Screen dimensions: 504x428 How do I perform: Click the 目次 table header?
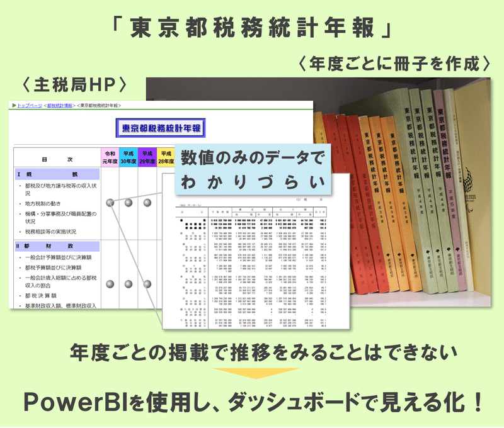click(x=57, y=159)
